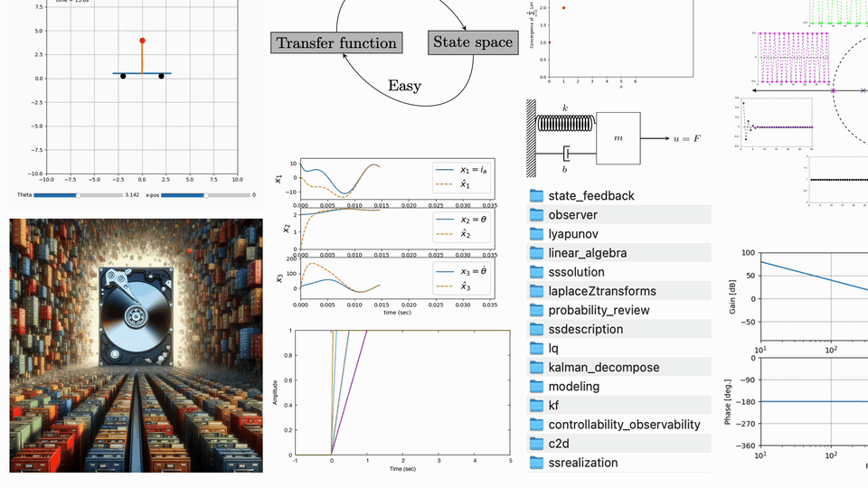Click the Theta value 3.142
This screenshot has width=868, height=488.
pos(132,195)
